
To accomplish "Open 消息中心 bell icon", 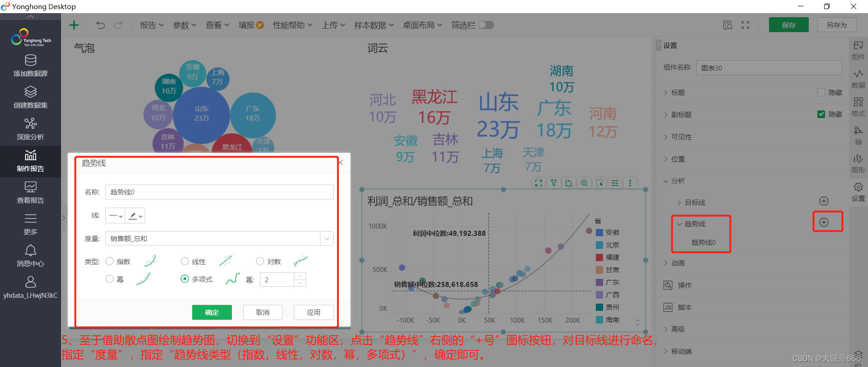I will (30, 251).
